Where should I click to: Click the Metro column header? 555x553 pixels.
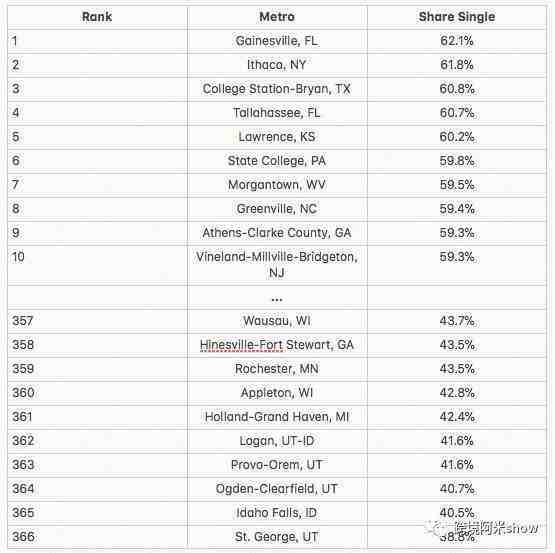277,17
